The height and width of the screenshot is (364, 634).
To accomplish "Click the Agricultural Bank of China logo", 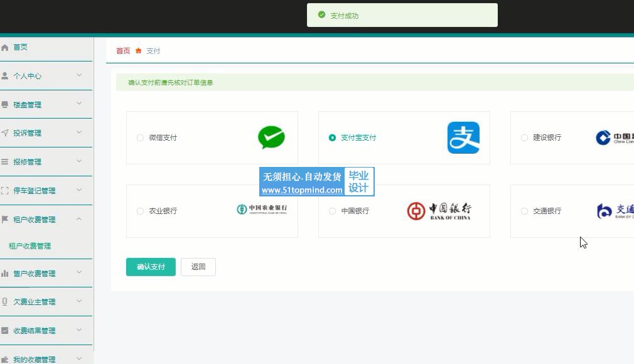I will [x=262, y=209].
